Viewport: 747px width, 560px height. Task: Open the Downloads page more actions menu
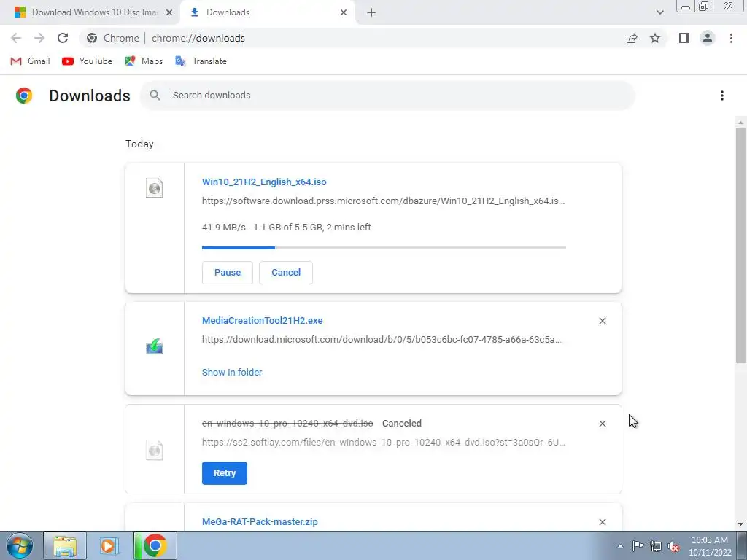pyautogui.click(x=722, y=96)
